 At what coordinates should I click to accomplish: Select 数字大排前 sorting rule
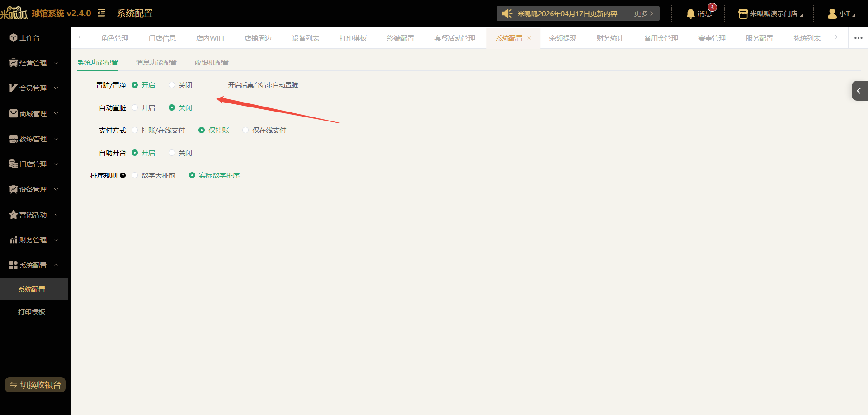pyautogui.click(x=135, y=175)
